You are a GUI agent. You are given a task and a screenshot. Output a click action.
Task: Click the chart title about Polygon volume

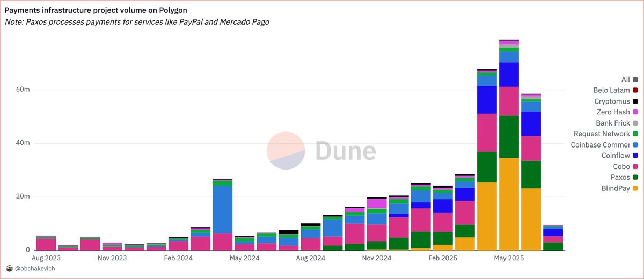[96, 11]
